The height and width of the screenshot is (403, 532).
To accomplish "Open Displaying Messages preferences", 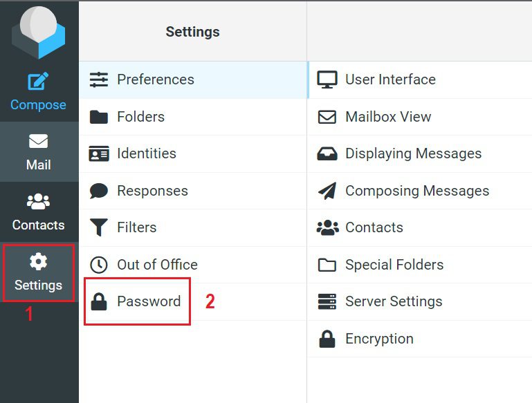I will pyautogui.click(x=413, y=153).
